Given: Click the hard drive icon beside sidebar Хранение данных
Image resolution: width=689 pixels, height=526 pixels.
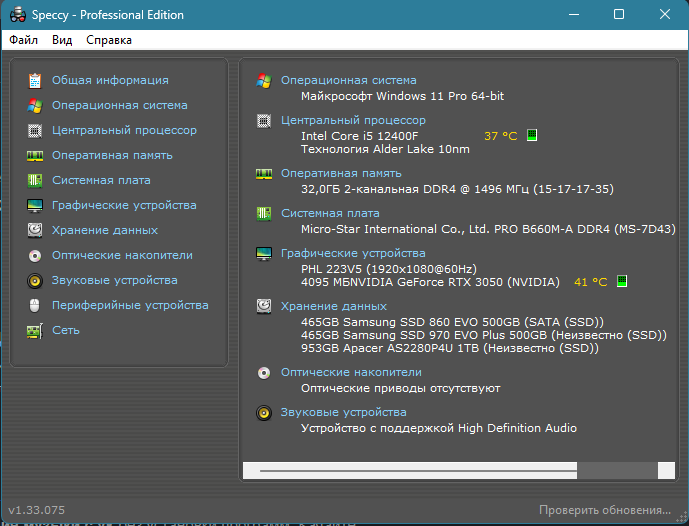Looking at the screenshot, I should (35, 230).
